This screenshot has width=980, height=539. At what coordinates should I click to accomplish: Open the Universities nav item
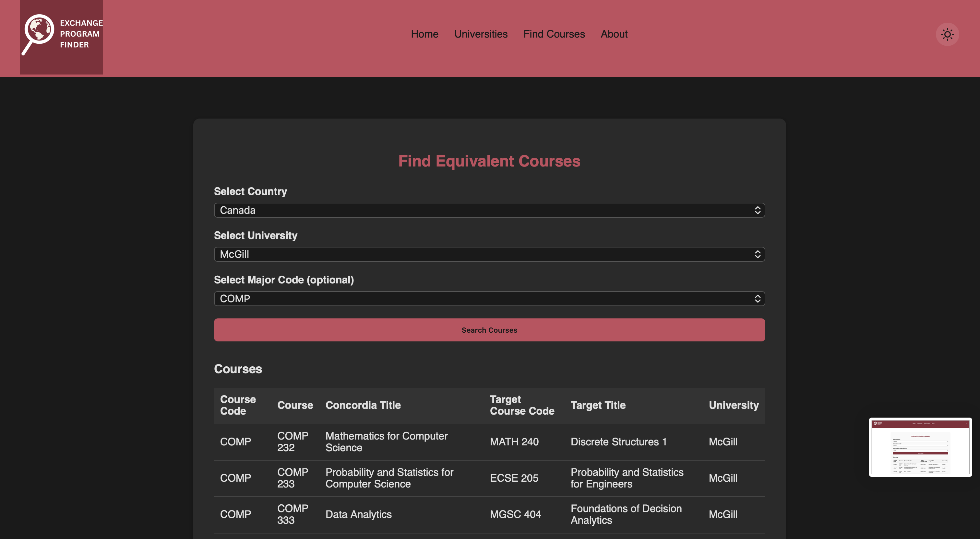point(481,34)
